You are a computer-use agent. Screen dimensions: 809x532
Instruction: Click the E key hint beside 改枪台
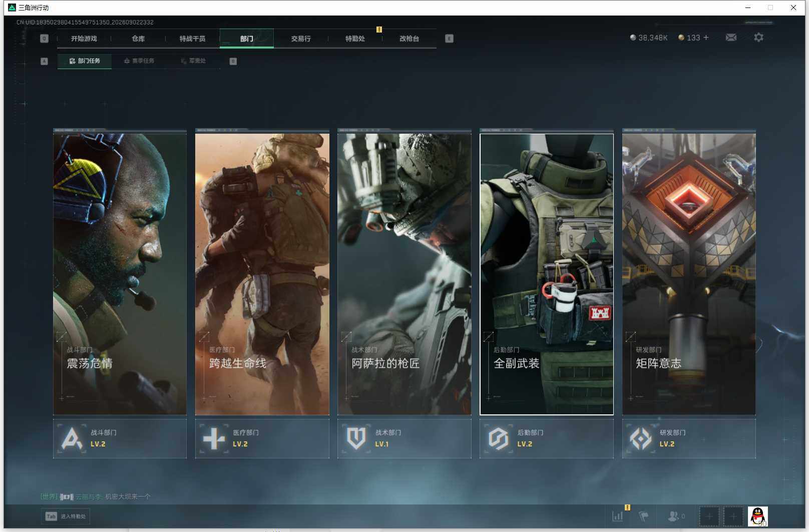pos(449,39)
